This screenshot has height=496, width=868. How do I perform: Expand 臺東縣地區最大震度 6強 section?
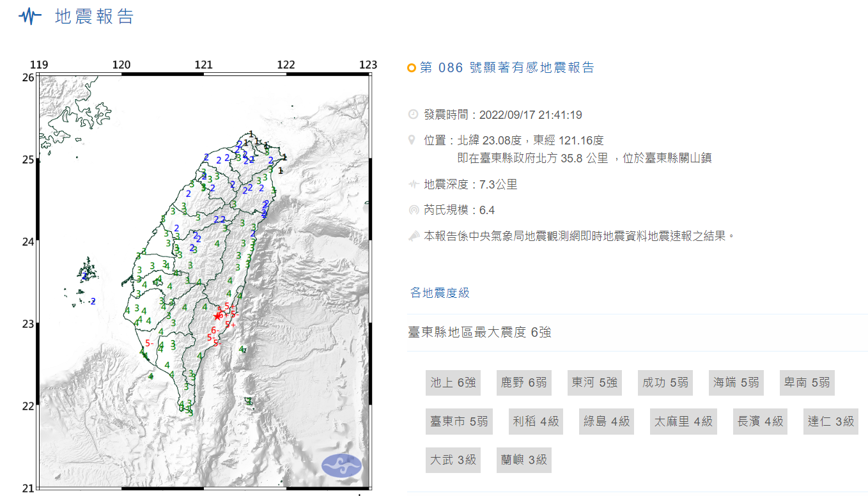point(479,332)
